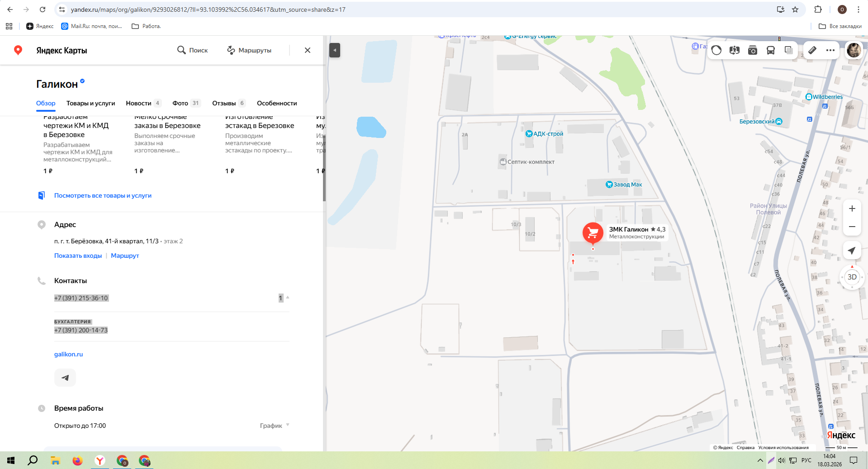Viewport: 868px width, 469px height.
Task: Zoom out the map with minus
Action: pos(852,227)
